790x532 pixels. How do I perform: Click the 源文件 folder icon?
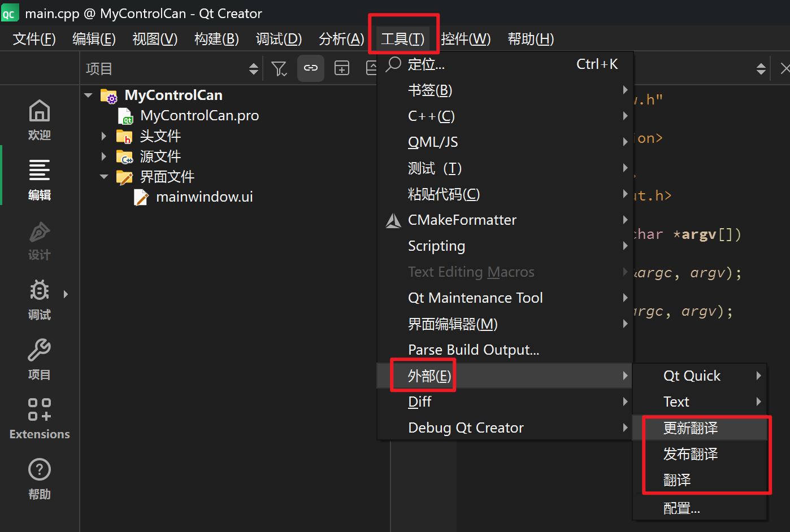pos(124,156)
